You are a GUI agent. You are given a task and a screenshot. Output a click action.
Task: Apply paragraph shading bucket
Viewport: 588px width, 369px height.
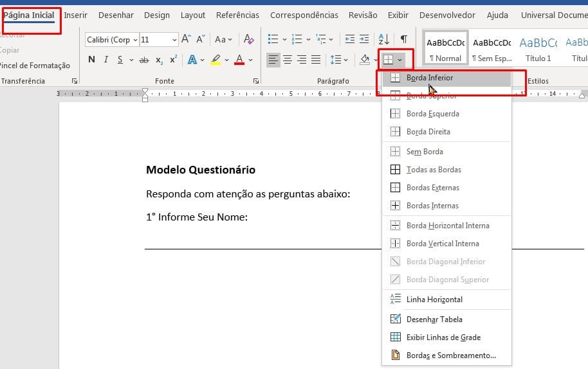pyautogui.click(x=365, y=60)
